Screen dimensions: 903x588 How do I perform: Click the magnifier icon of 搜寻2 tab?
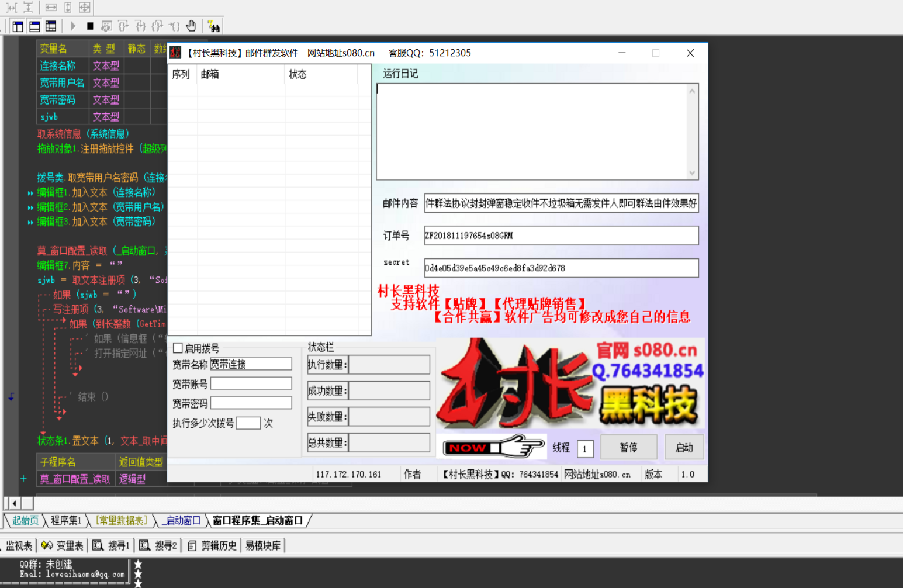coord(144,545)
